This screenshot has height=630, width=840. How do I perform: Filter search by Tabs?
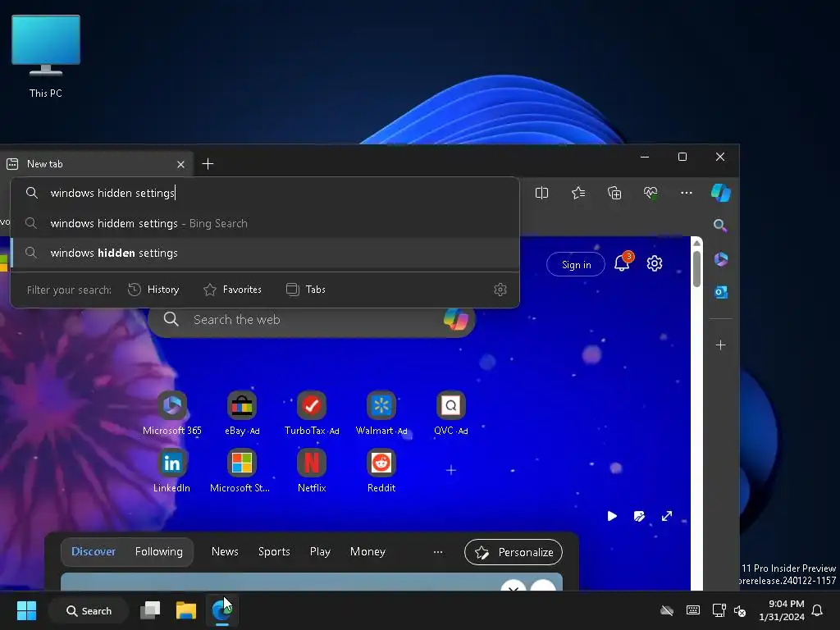pos(305,290)
